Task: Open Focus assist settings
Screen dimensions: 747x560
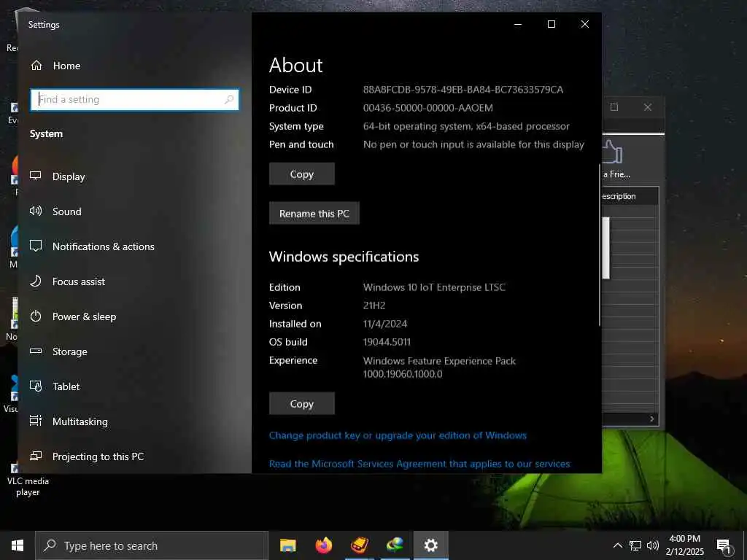Action: (79, 281)
